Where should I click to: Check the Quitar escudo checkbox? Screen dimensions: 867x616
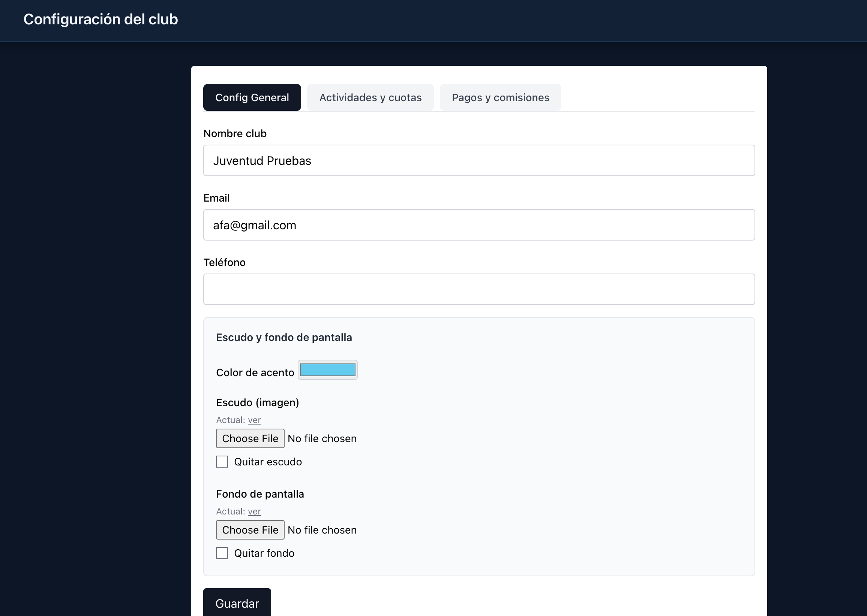click(x=222, y=462)
